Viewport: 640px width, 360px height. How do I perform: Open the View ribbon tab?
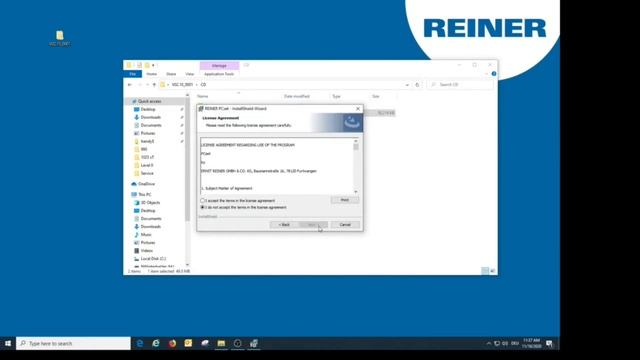189,74
